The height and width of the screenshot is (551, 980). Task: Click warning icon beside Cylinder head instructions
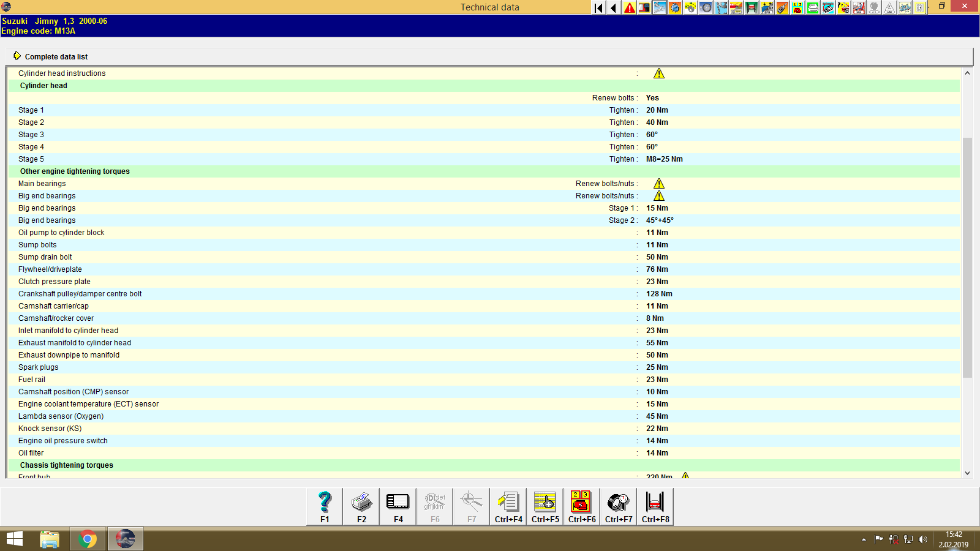659,73
